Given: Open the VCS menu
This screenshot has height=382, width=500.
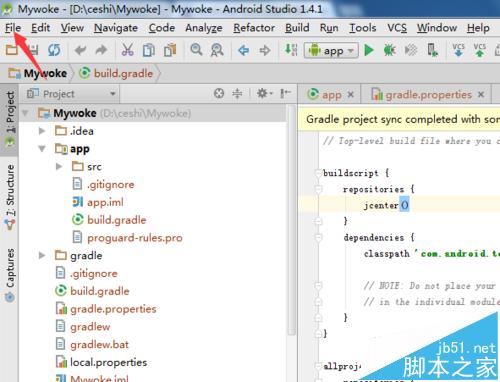Looking at the screenshot, I should (x=397, y=28).
